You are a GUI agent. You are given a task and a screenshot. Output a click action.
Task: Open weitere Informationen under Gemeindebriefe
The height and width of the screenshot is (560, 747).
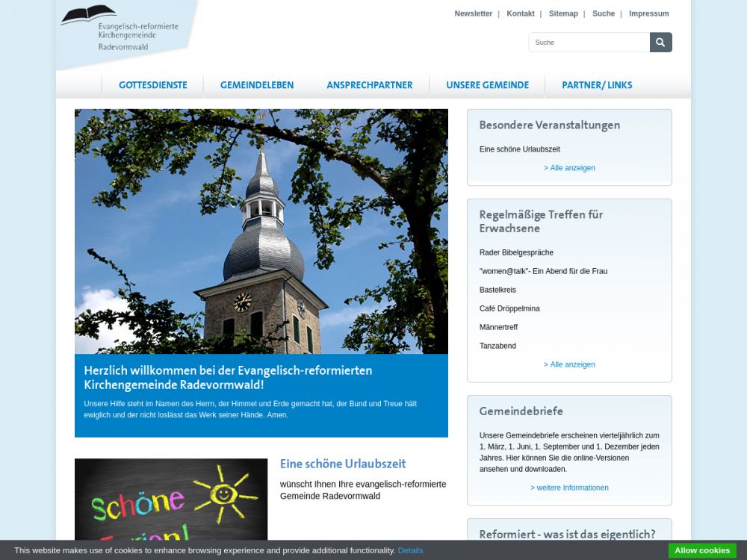(x=569, y=488)
